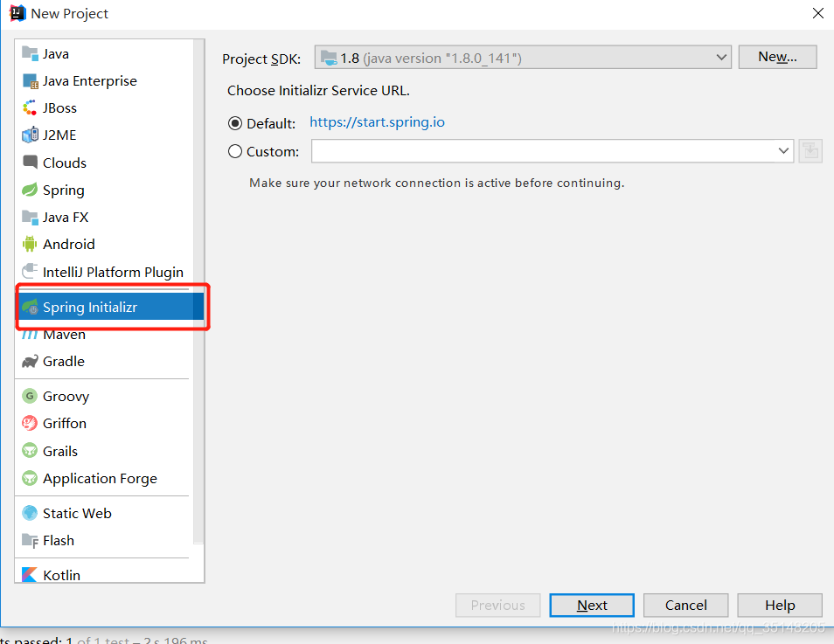Click the Android robot icon
The image size is (834, 644).
coord(30,244)
